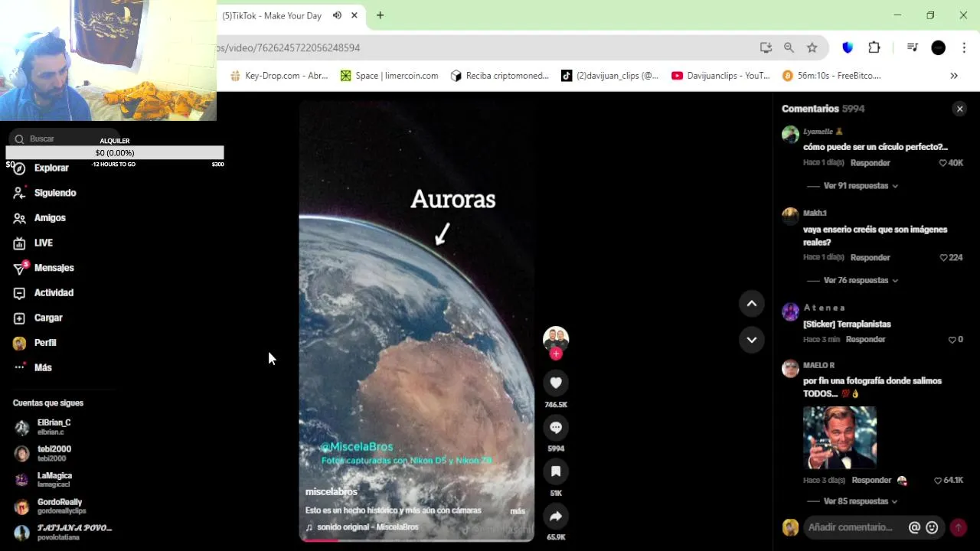Viewport: 980px width, 551px height.
Task: Reply to Lyamelle's comment
Action: pos(870,163)
